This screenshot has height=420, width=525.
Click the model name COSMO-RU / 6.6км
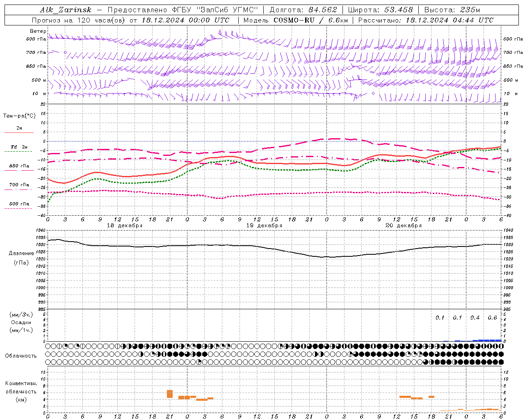click(310, 20)
